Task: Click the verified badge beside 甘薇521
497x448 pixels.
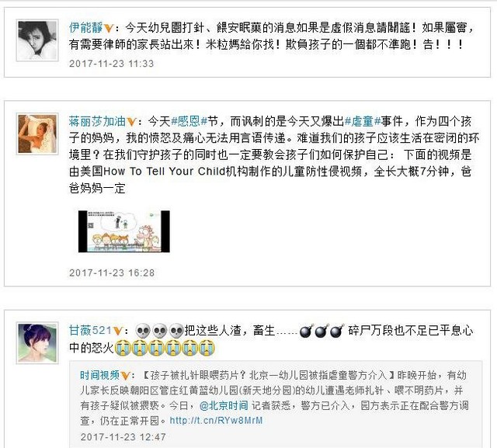Action: pyautogui.click(x=117, y=332)
